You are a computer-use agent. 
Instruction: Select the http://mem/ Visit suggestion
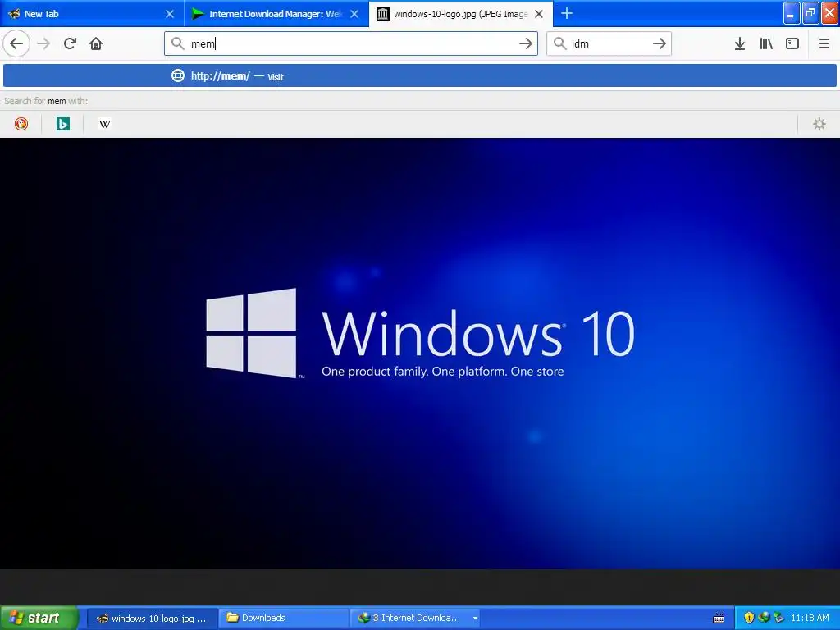point(420,75)
